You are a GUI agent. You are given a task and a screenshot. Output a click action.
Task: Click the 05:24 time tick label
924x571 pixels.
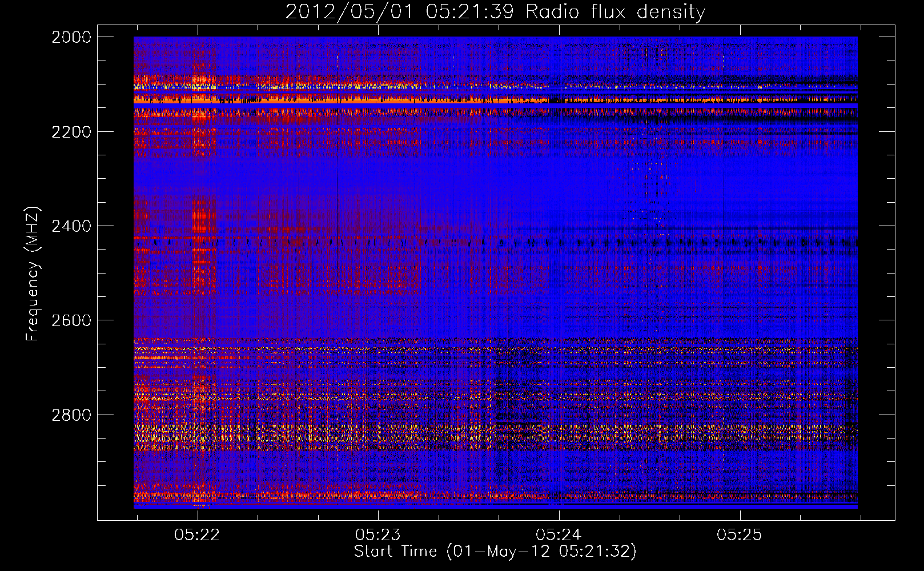559,534
